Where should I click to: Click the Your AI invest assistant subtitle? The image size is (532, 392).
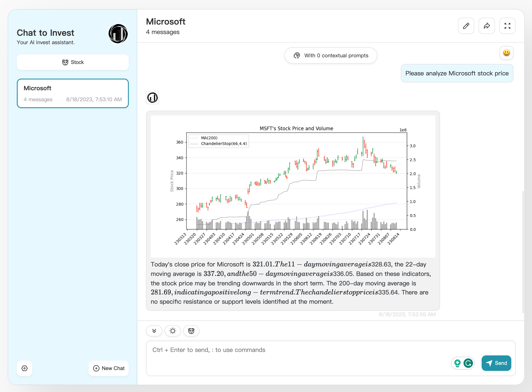(x=46, y=42)
